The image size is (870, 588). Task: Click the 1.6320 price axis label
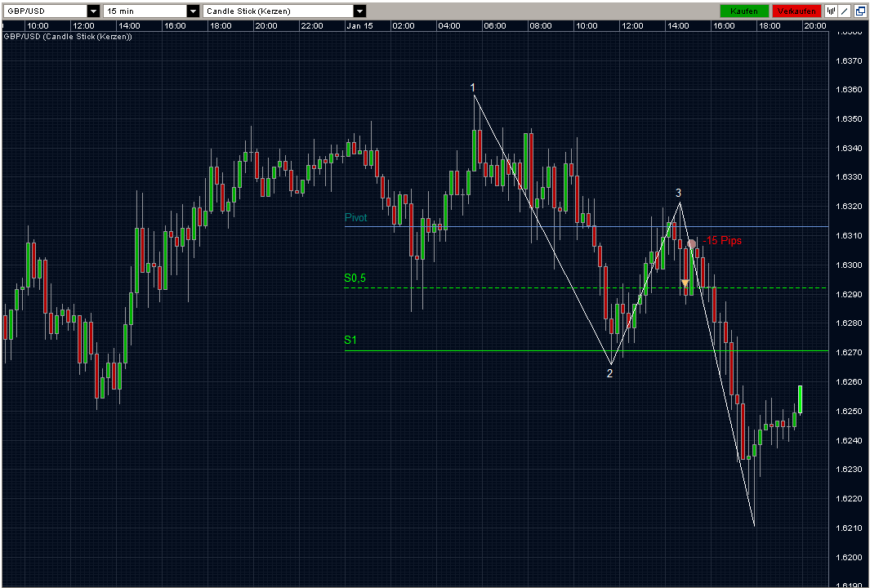[x=849, y=207]
